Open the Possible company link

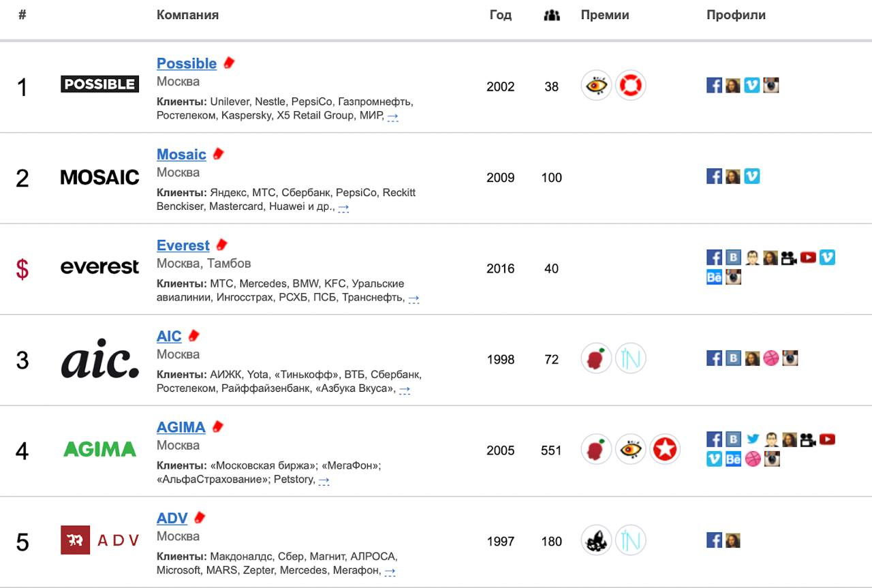[187, 63]
